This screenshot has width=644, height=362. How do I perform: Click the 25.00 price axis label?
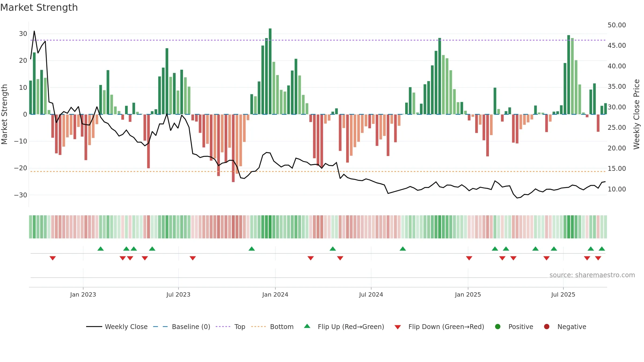[x=617, y=128]
